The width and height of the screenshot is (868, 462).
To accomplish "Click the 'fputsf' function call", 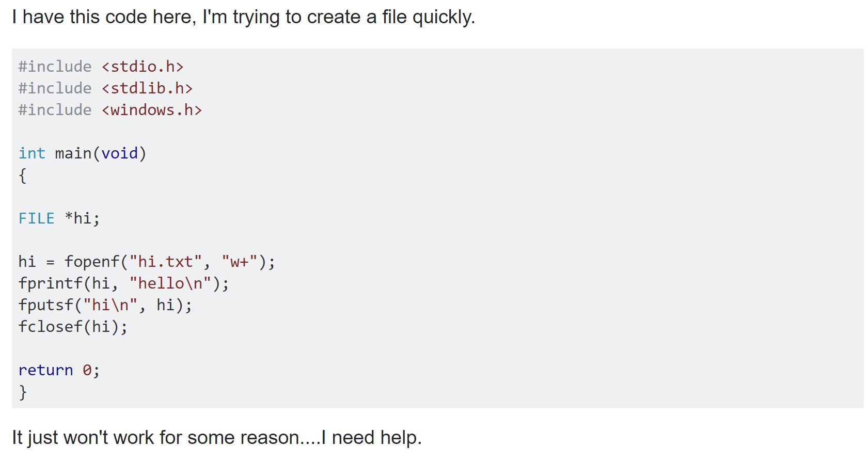I will pos(45,305).
